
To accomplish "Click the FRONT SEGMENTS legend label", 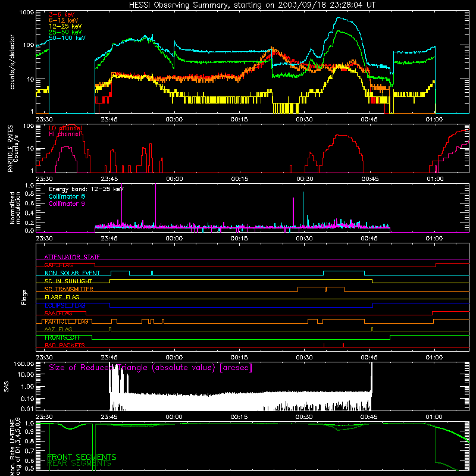I will click(82, 457).
